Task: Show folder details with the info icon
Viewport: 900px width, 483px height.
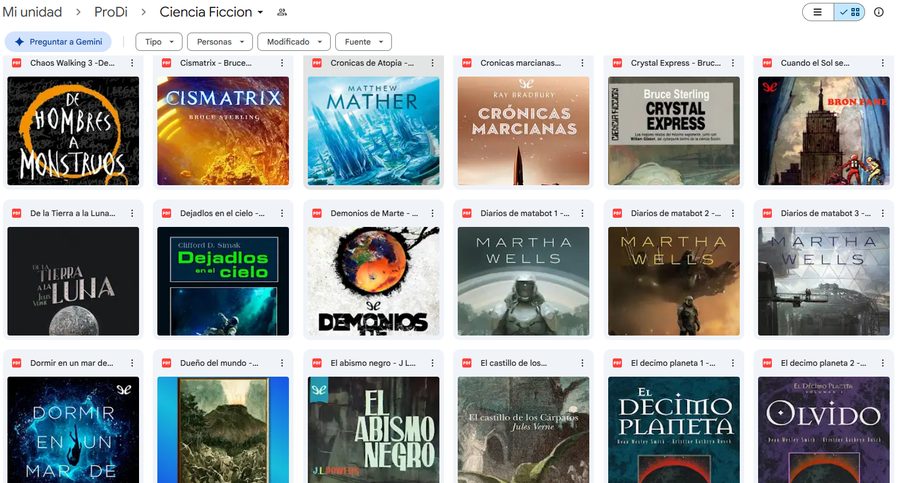Action: point(879,12)
